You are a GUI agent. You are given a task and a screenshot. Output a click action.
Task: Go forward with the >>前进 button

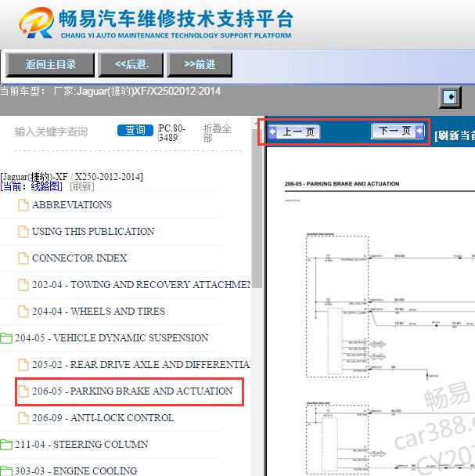click(200, 64)
